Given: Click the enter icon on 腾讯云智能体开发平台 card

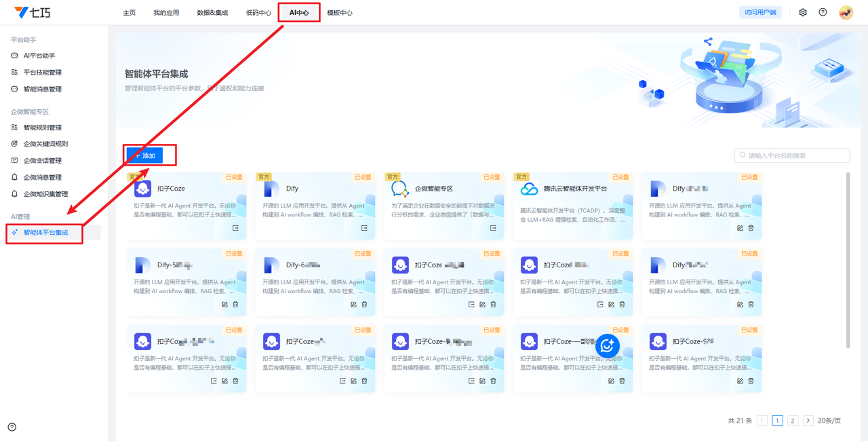Looking at the screenshot, I should tap(622, 228).
